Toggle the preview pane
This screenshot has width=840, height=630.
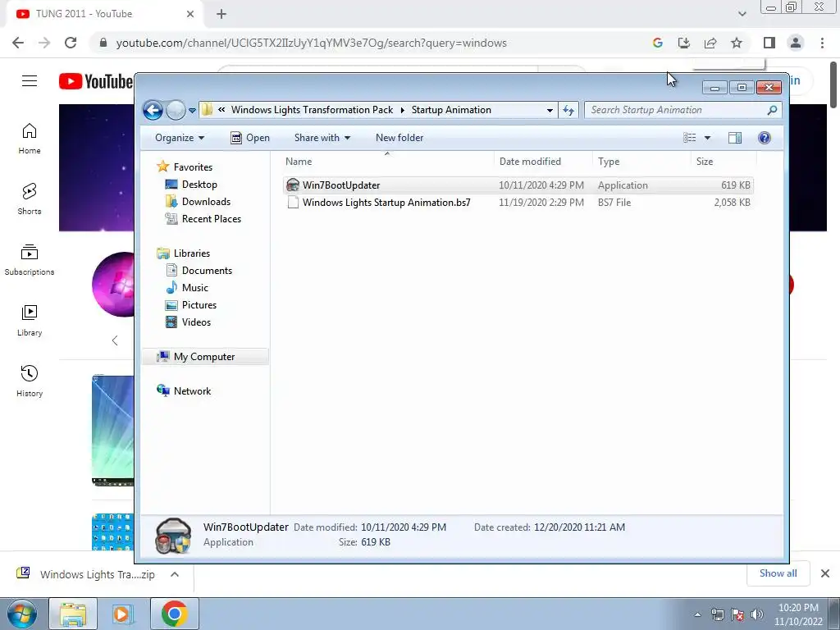click(735, 138)
